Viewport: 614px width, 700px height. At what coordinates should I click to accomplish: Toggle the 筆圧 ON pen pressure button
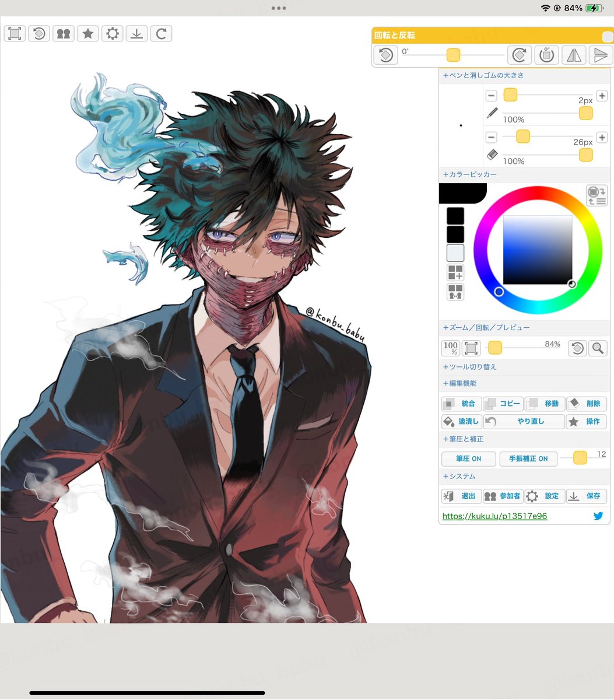pyautogui.click(x=469, y=459)
